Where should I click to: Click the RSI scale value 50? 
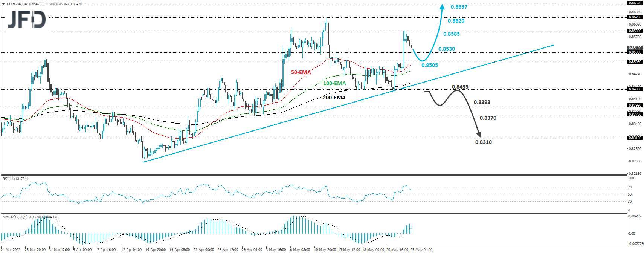click(630, 194)
